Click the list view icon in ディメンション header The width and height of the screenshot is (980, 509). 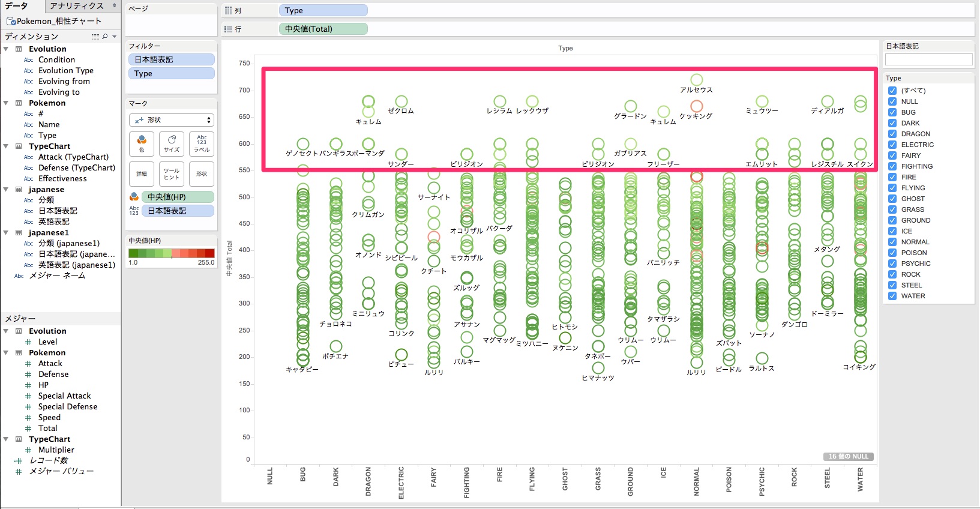[95, 37]
